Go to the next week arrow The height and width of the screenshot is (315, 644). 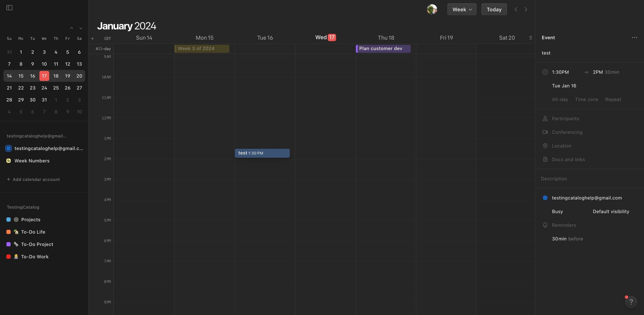coord(526,9)
